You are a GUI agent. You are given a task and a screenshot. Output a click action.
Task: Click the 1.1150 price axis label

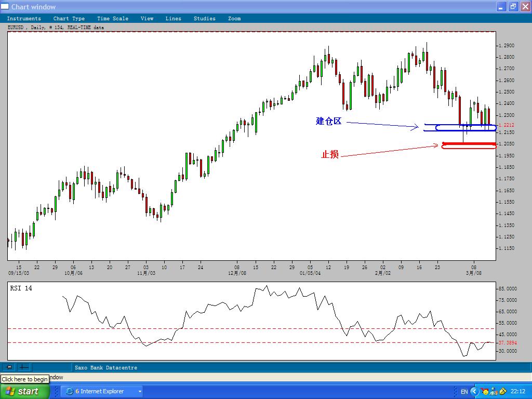[507, 248]
